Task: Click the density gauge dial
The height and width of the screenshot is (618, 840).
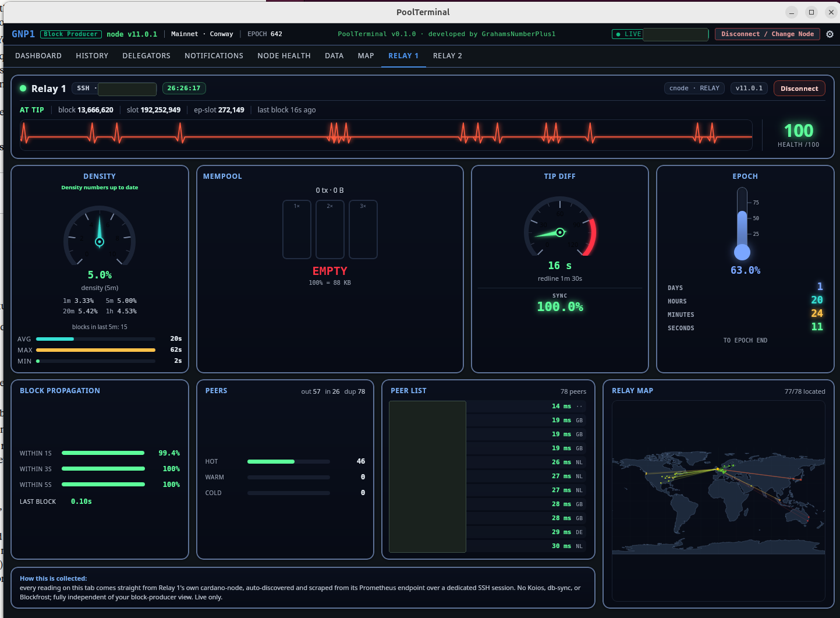Action: [100, 235]
